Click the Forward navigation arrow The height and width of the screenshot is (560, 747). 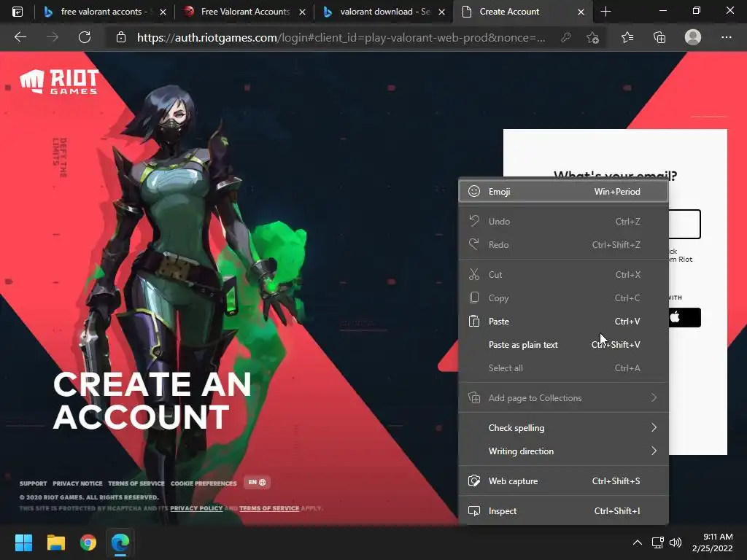[x=53, y=37]
